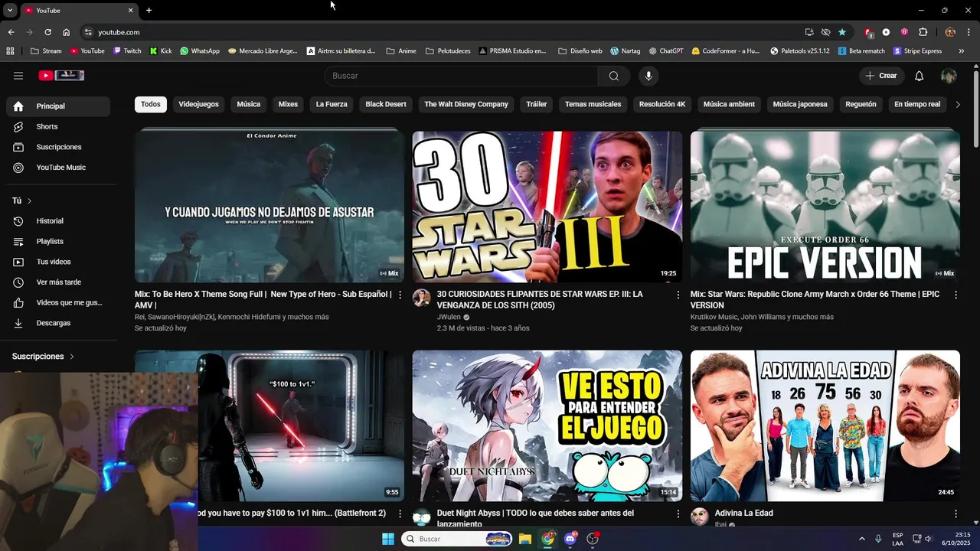Open the ChatGPT bookmark
The width and height of the screenshot is (980, 551).
coord(666,51)
